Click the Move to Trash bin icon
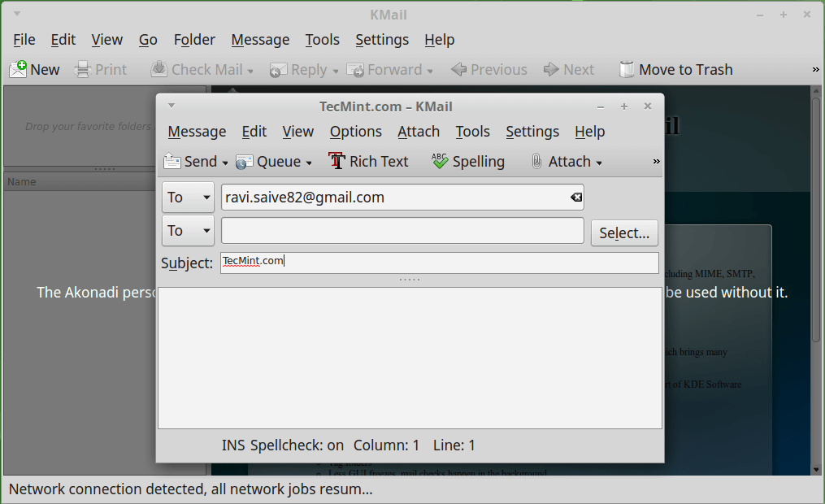Screen dimensions: 825x504 pyautogui.click(x=626, y=69)
